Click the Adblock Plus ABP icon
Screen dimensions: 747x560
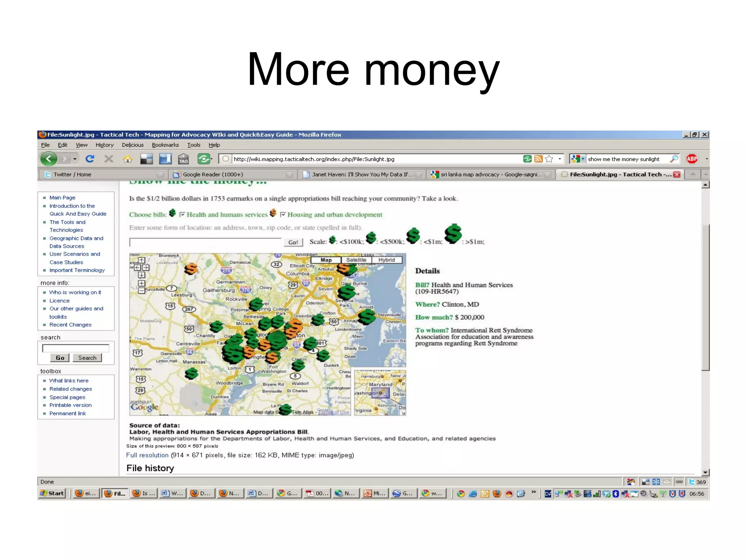(692, 159)
